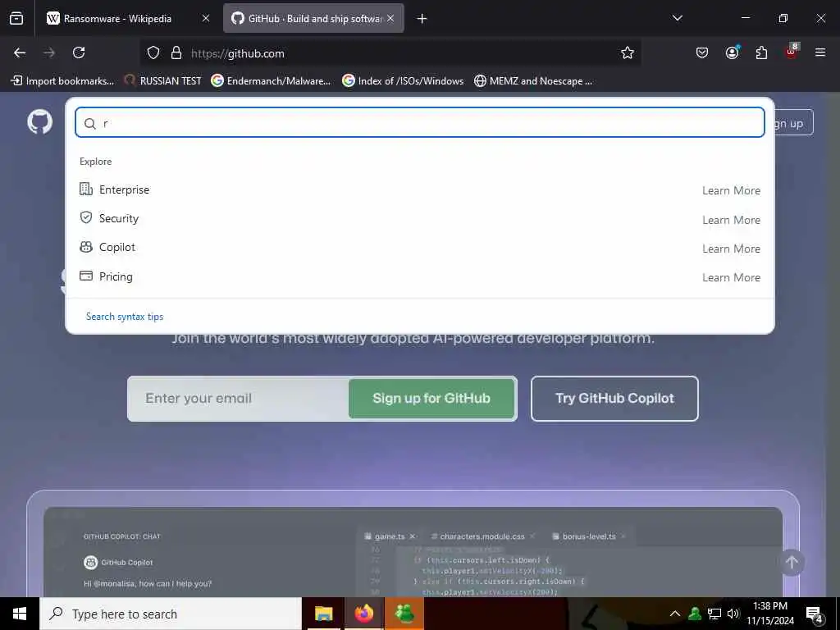Click the Firefox View icon
Image resolution: width=840 pixels, height=630 pixels.
(16, 19)
